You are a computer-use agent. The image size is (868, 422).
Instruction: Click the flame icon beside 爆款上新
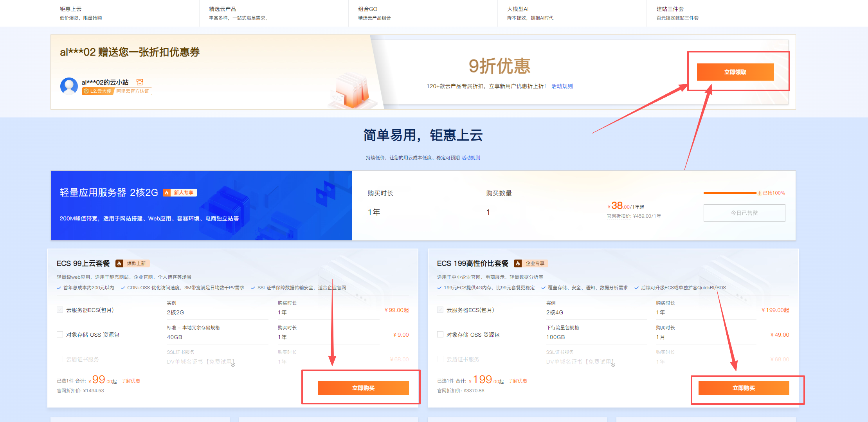pos(119,263)
